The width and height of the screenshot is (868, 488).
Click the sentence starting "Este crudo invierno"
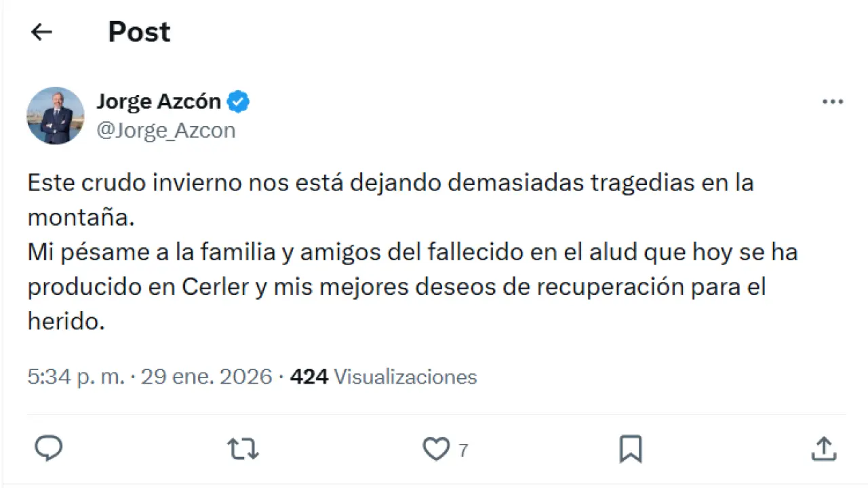390,183
